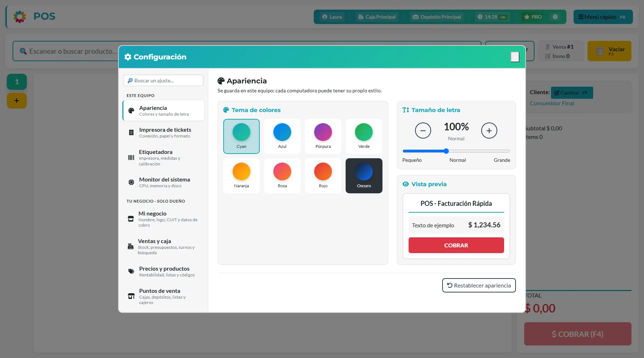Open Mi negocio settings
Viewport: 644px width, 358px height.
point(164,219)
